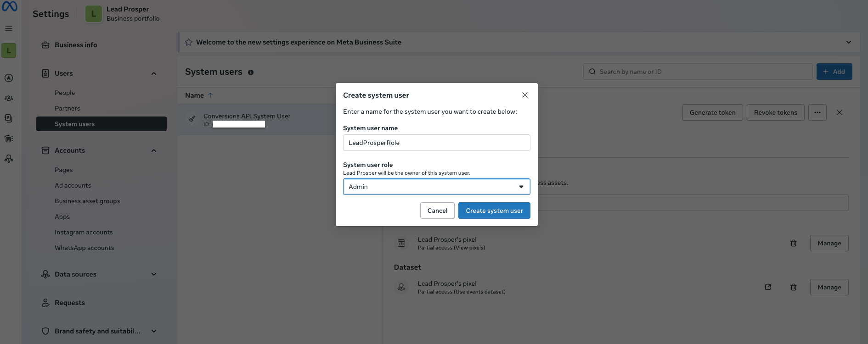The width and height of the screenshot is (868, 344).
Task: Click the star icon in welcome banner
Action: click(x=189, y=42)
